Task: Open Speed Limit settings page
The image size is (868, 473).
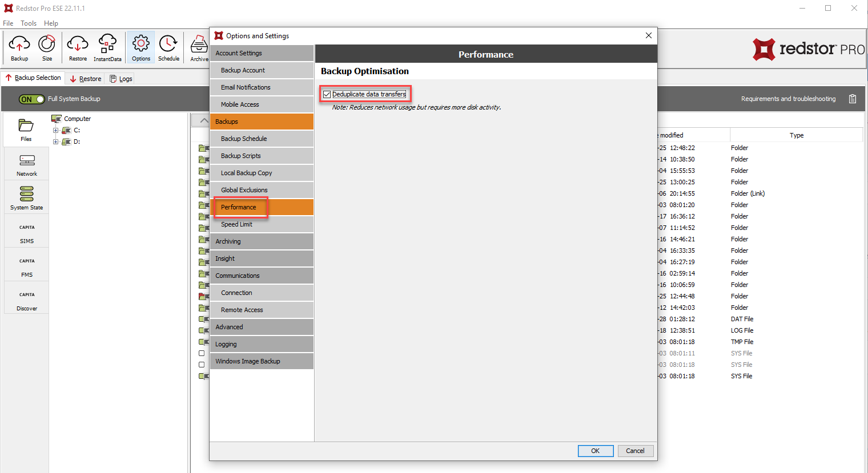Action: [x=262, y=224]
